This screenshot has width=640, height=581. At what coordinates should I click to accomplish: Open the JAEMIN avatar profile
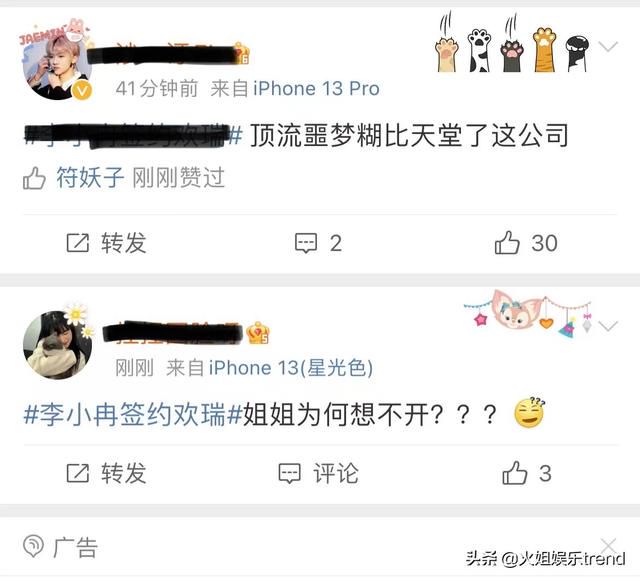[x=56, y=61]
